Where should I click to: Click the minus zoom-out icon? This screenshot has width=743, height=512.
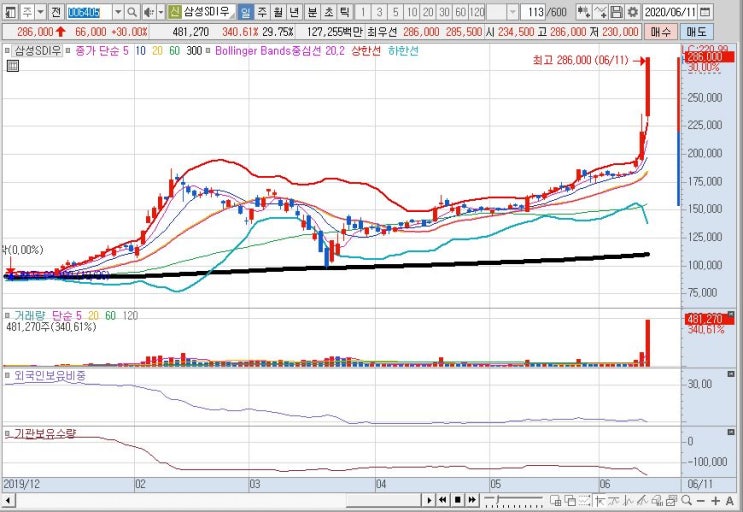pyautogui.click(x=701, y=500)
